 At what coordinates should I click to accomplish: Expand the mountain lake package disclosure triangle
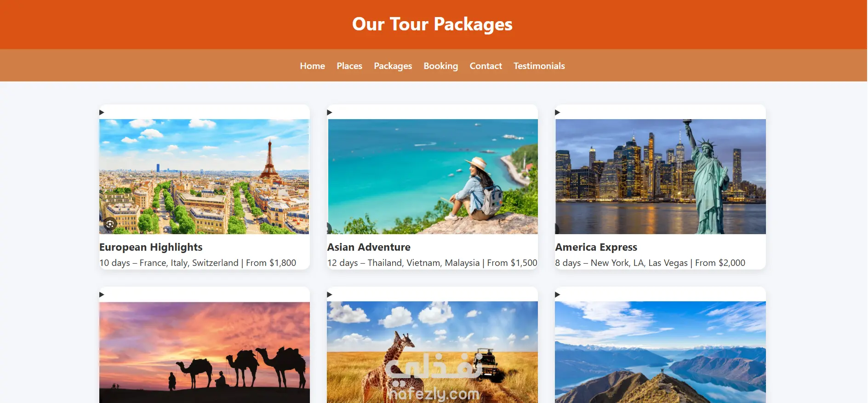pos(558,294)
